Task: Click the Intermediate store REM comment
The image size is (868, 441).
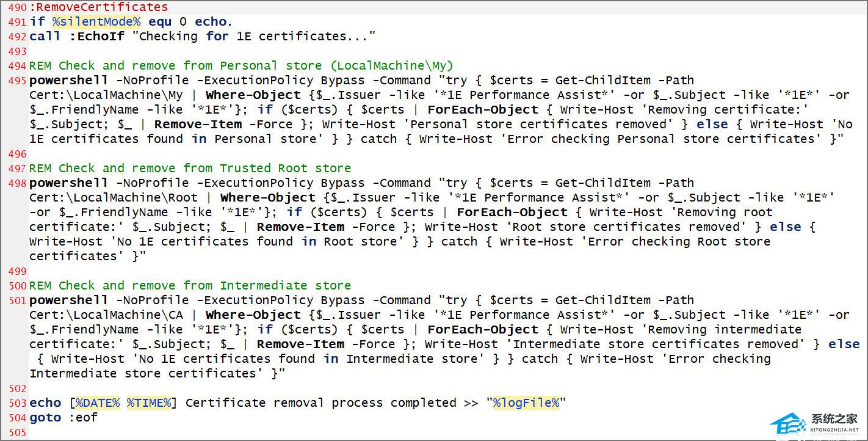Action: (x=190, y=285)
